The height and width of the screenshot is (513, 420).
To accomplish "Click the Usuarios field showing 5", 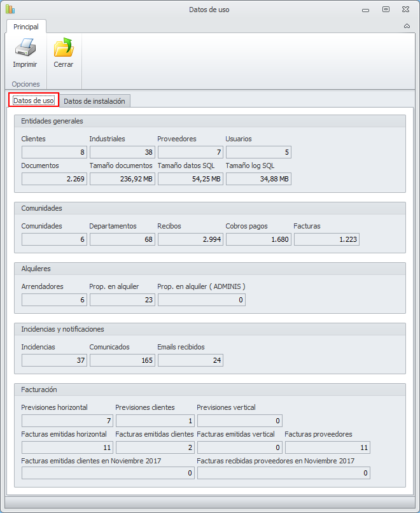I will [x=258, y=152].
